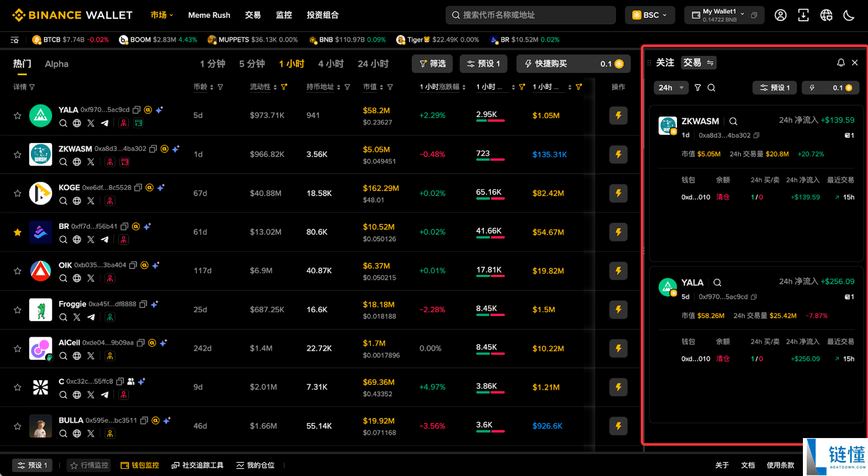Toggle dark mode moon icon

click(x=849, y=15)
